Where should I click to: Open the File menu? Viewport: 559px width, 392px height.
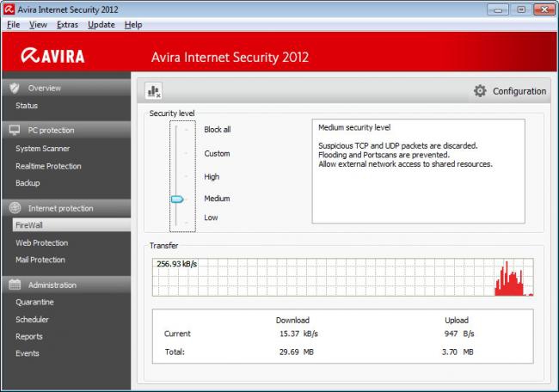13,25
